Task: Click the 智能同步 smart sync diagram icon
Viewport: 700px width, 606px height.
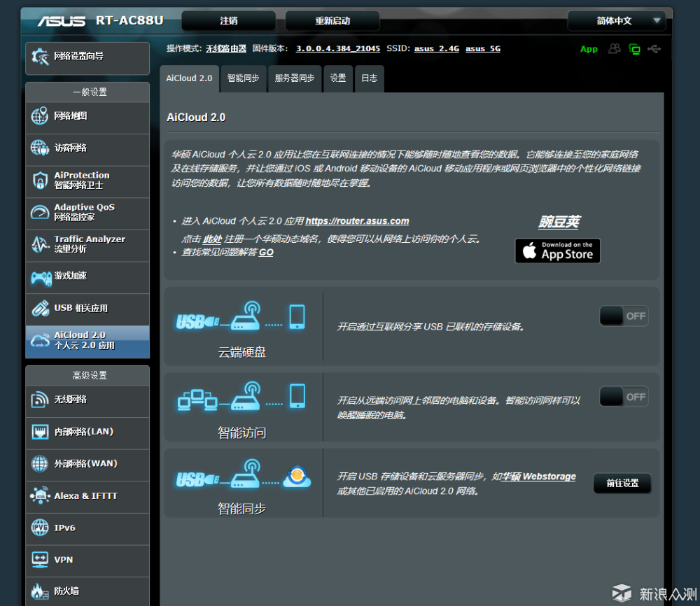Action: pyautogui.click(x=242, y=474)
